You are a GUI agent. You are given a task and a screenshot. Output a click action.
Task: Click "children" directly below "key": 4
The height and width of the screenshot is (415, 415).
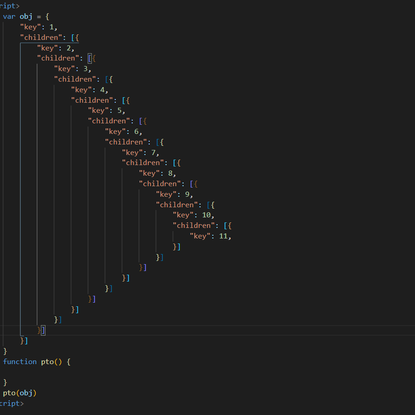pyautogui.click(x=92, y=100)
